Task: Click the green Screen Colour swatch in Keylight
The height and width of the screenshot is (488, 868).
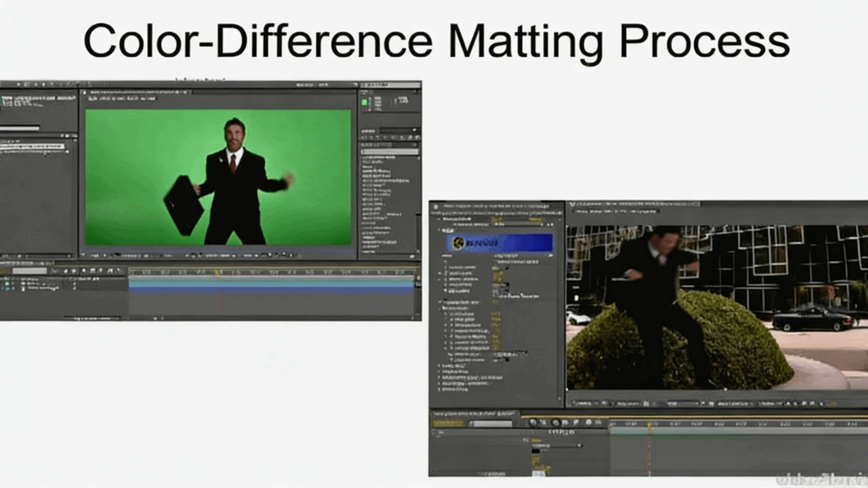Action: click(496, 268)
